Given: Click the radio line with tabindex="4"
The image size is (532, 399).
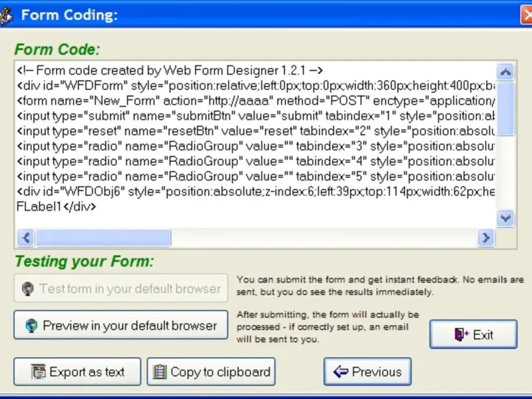Looking at the screenshot, I should (255, 161).
